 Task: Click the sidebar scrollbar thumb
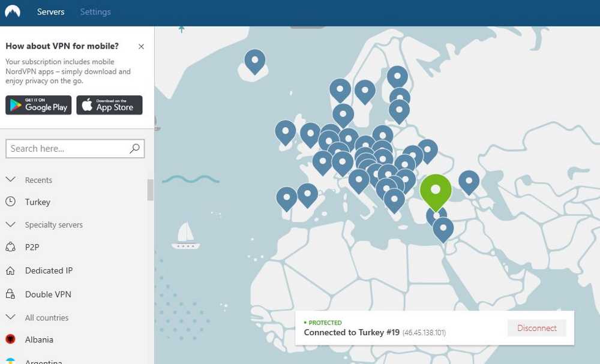tap(151, 189)
